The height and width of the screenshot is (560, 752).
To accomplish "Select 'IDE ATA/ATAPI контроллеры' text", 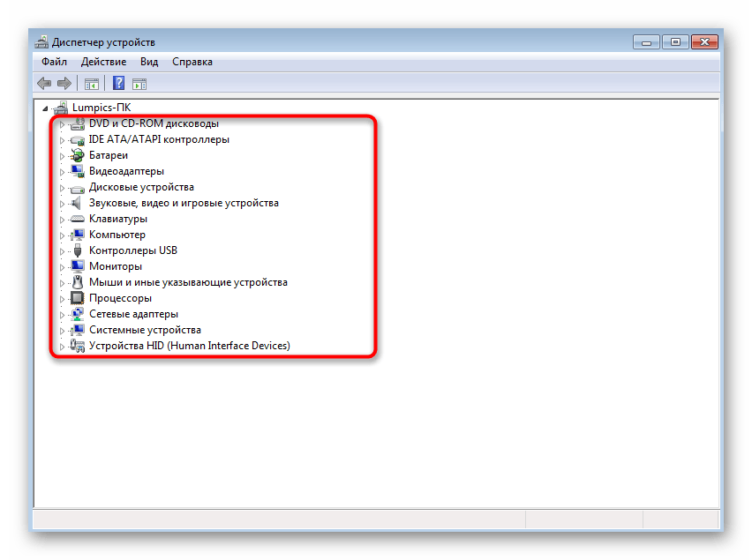I will [159, 139].
